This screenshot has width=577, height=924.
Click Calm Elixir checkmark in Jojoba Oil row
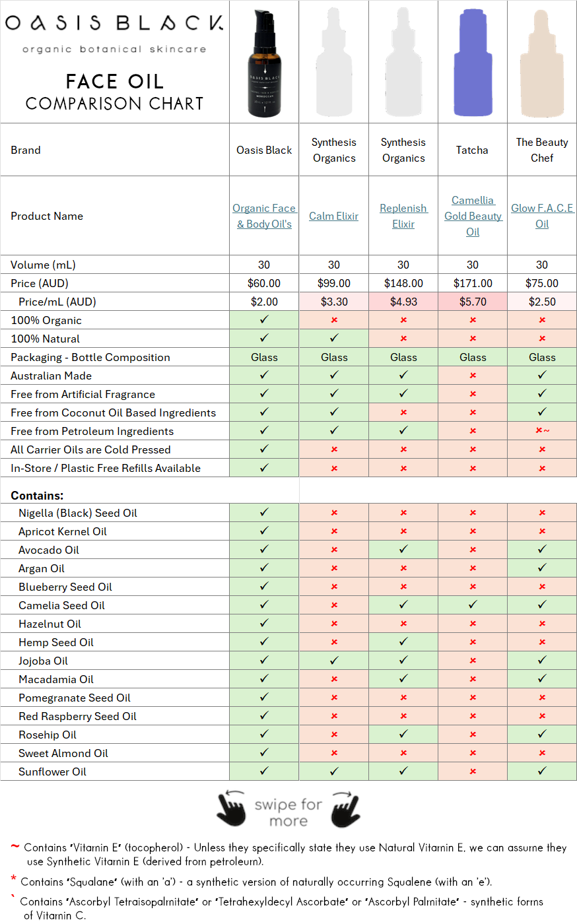(334, 660)
